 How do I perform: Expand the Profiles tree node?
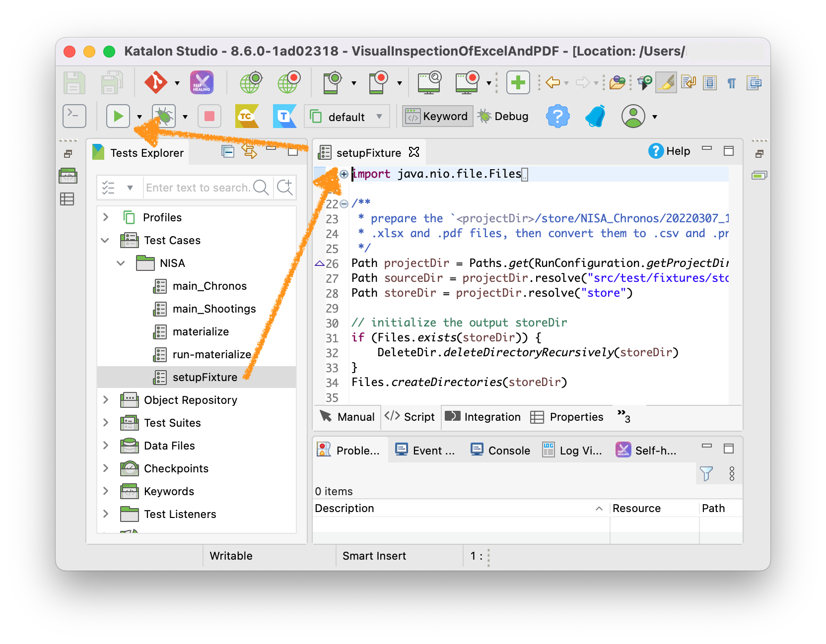tap(105, 217)
